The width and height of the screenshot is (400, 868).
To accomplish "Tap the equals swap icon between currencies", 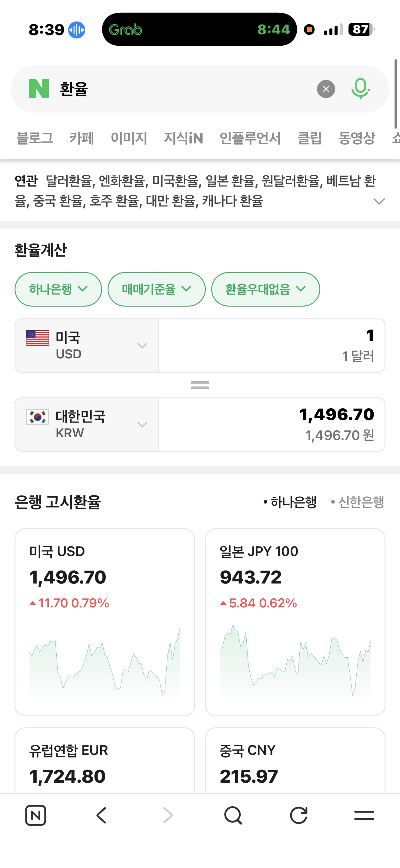I will (200, 385).
